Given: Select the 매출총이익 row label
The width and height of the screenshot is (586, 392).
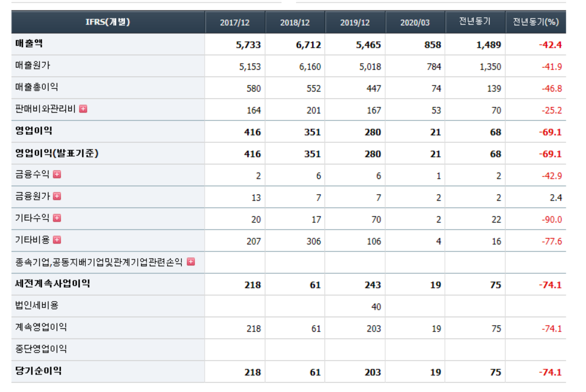Looking at the screenshot, I should click(37, 87).
